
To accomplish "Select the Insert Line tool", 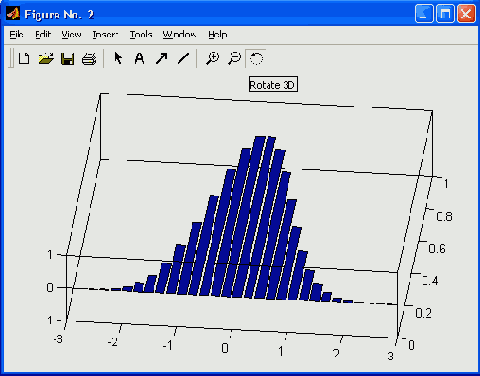I will pyautogui.click(x=183, y=59).
